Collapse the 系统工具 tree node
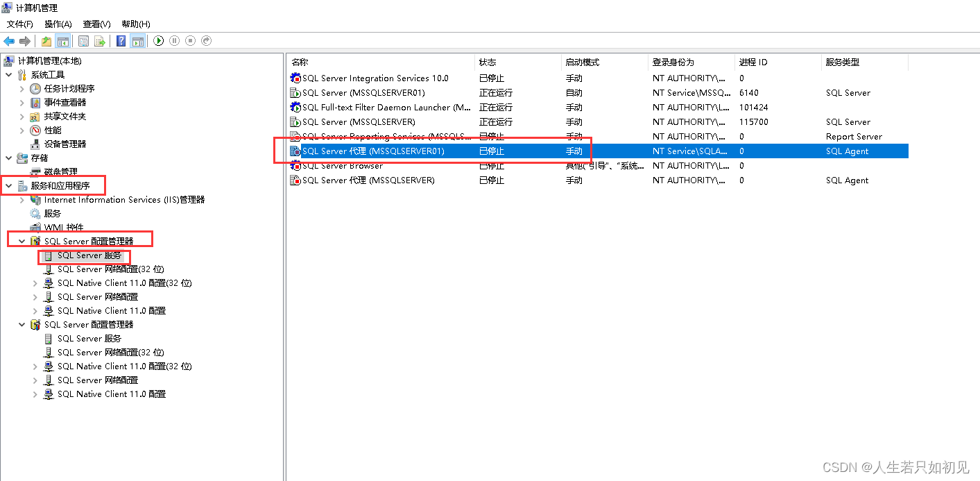Screen dimensions: 980x481 9,75
